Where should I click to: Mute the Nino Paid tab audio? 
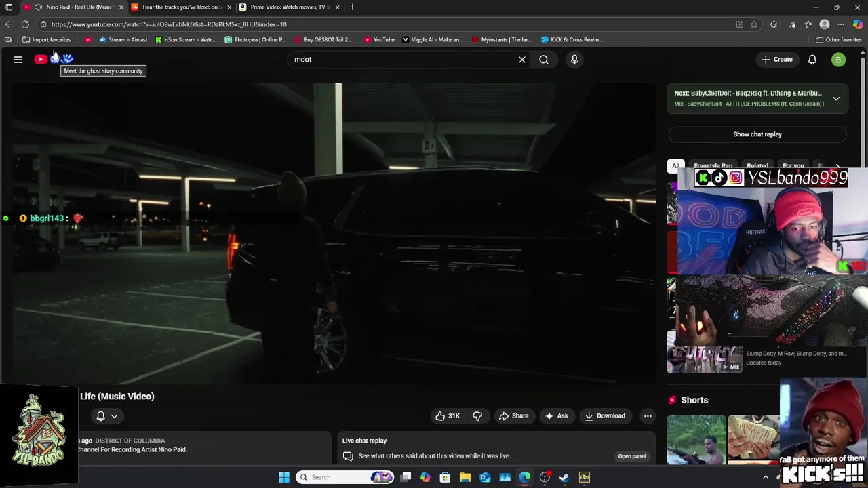[39, 7]
